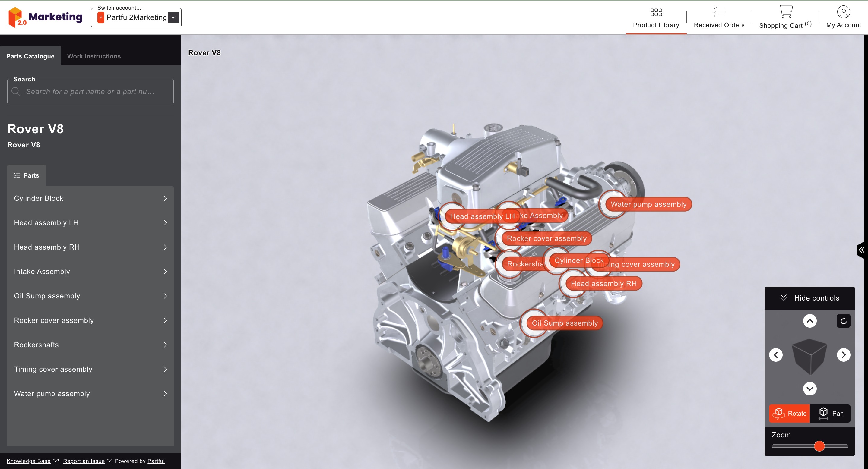
Task: Open the Product Library section
Action: [656, 17]
